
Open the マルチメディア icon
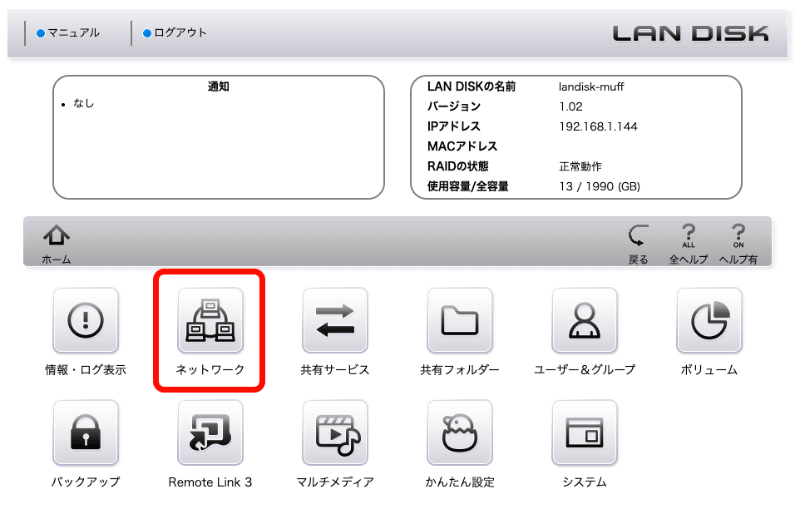point(335,433)
